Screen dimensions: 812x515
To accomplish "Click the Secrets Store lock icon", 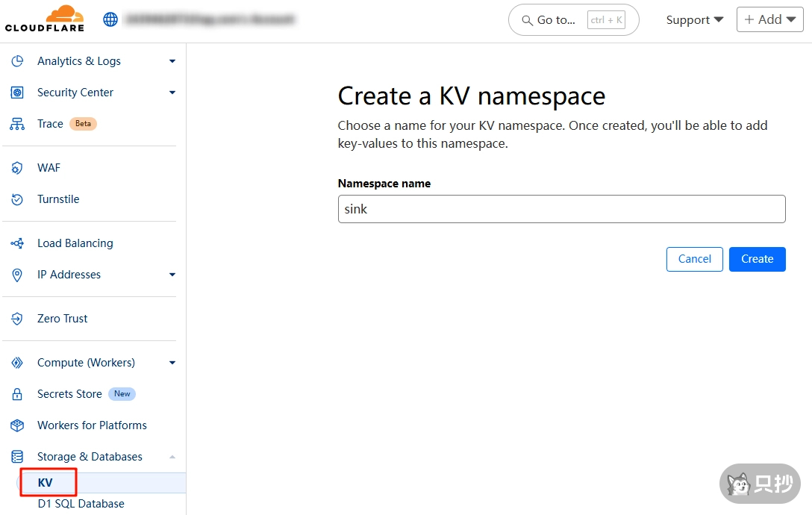I will (17, 394).
